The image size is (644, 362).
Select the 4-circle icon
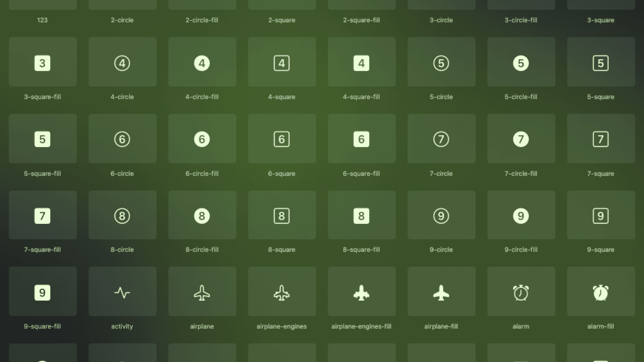pyautogui.click(x=122, y=63)
